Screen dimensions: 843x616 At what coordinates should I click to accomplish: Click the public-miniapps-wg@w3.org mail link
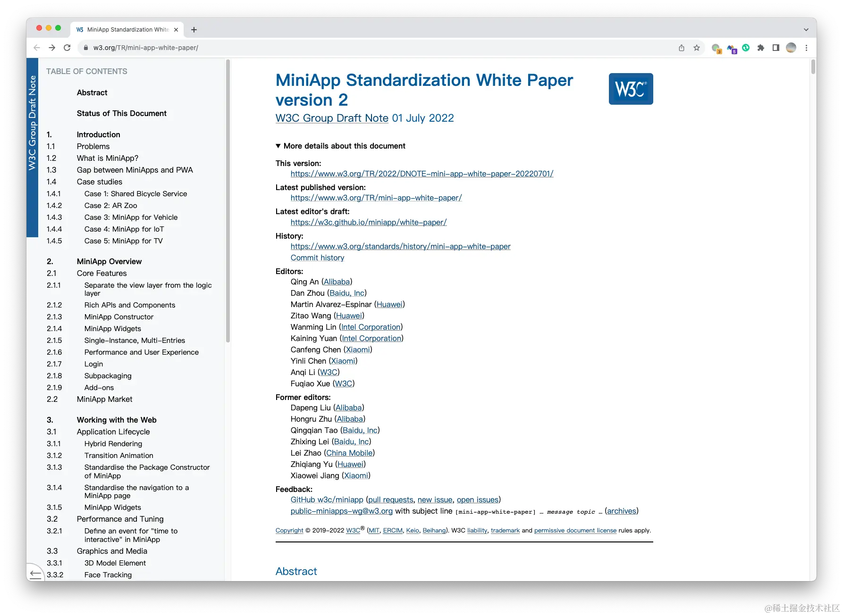[x=342, y=511]
